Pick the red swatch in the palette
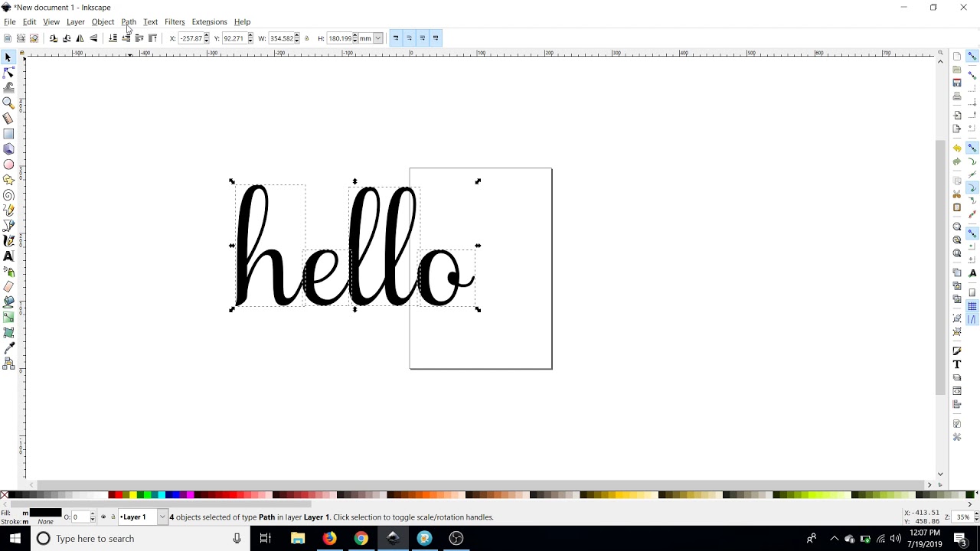 tap(118, 495)
